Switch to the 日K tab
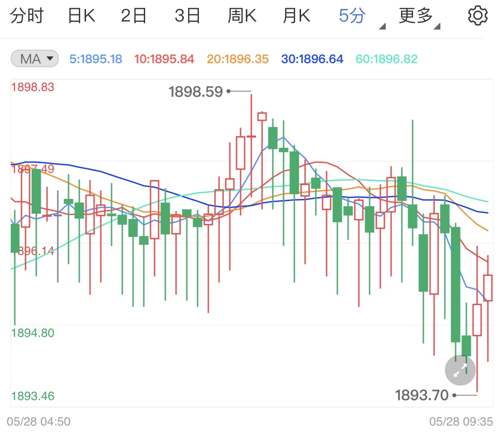Image resolution: width=504 pixels, height=434 pixels. [x=82, y=15]
